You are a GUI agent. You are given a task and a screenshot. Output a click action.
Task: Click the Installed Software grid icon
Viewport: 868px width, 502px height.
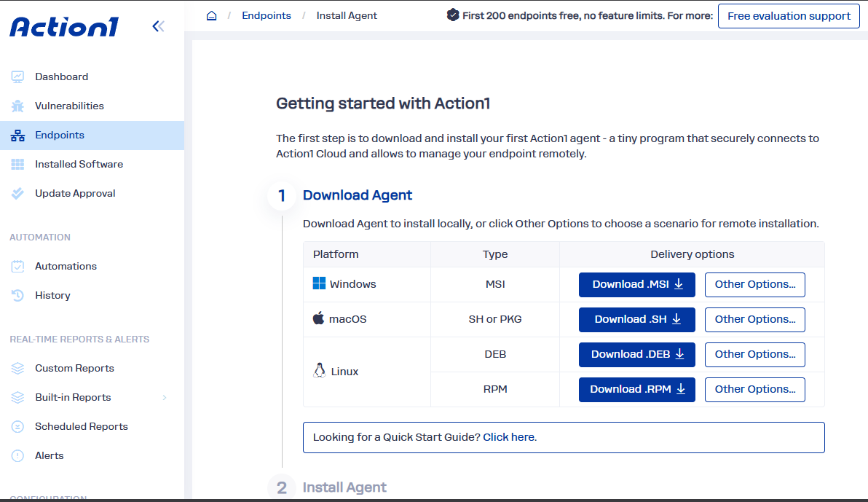click(x=17, y=164)
